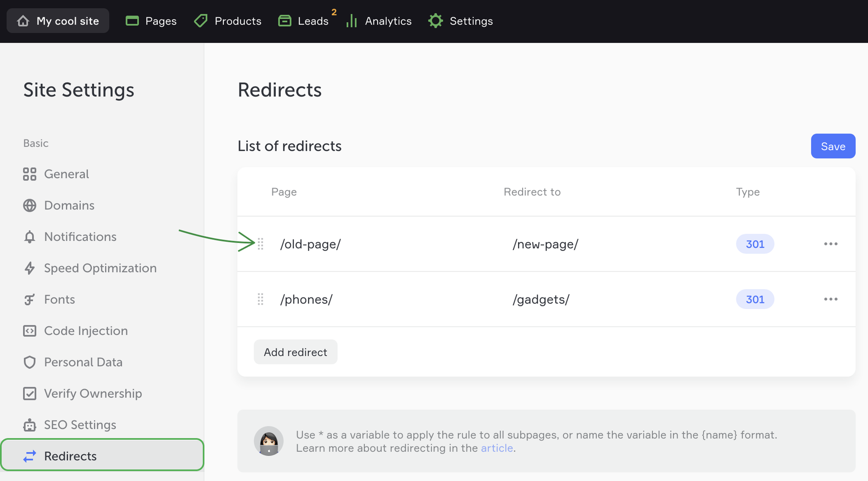Click the Analytics bar chart icon

click(352, 21)
